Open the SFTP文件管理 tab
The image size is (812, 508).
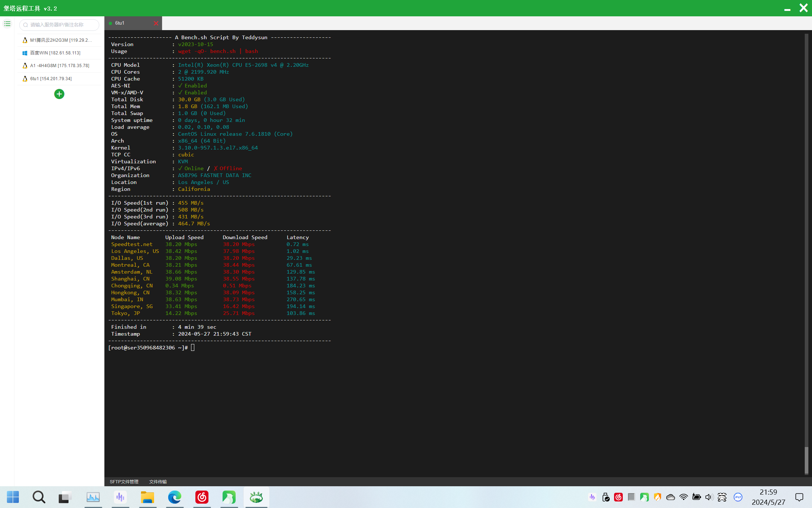pos(124,482)
